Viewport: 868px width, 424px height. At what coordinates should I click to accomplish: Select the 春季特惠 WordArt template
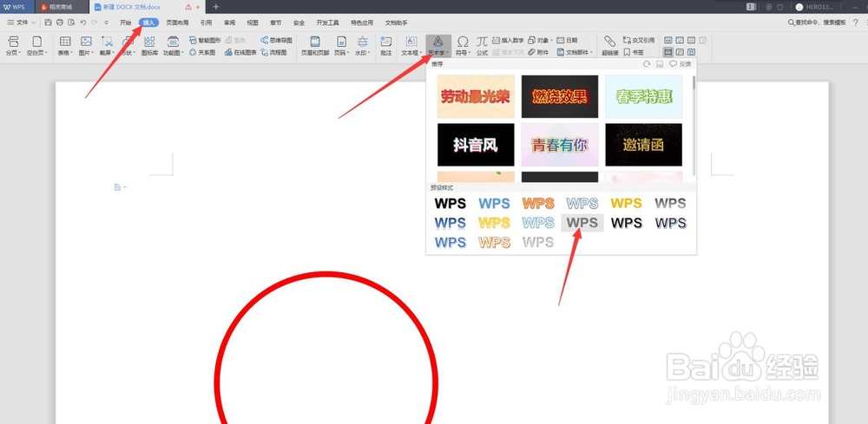644,97
